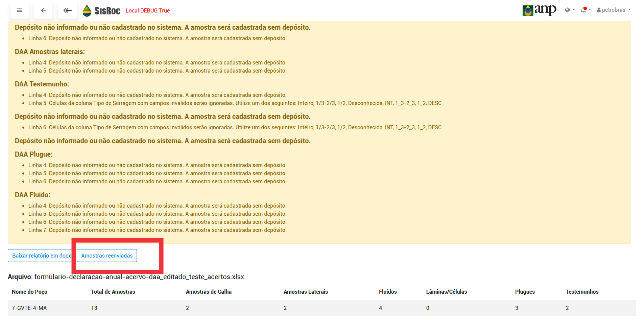Collapse panel with the double-arrow icon
644x320 pixels.
(x=67, y=10)
